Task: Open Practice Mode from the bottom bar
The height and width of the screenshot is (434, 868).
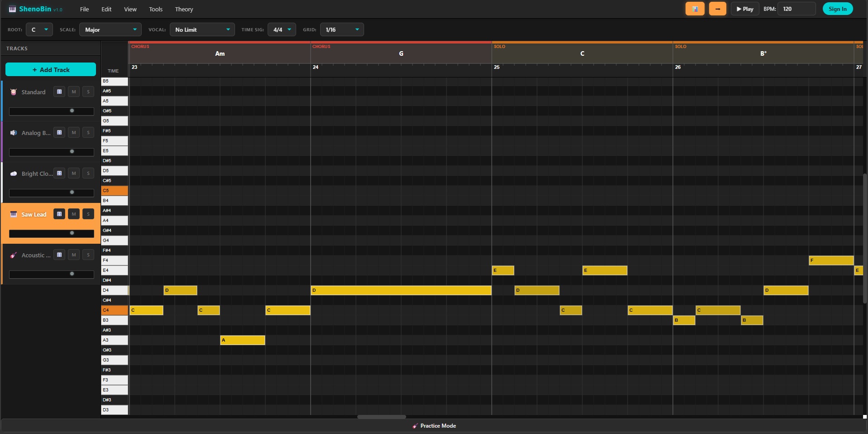Action: coord(434,426)
